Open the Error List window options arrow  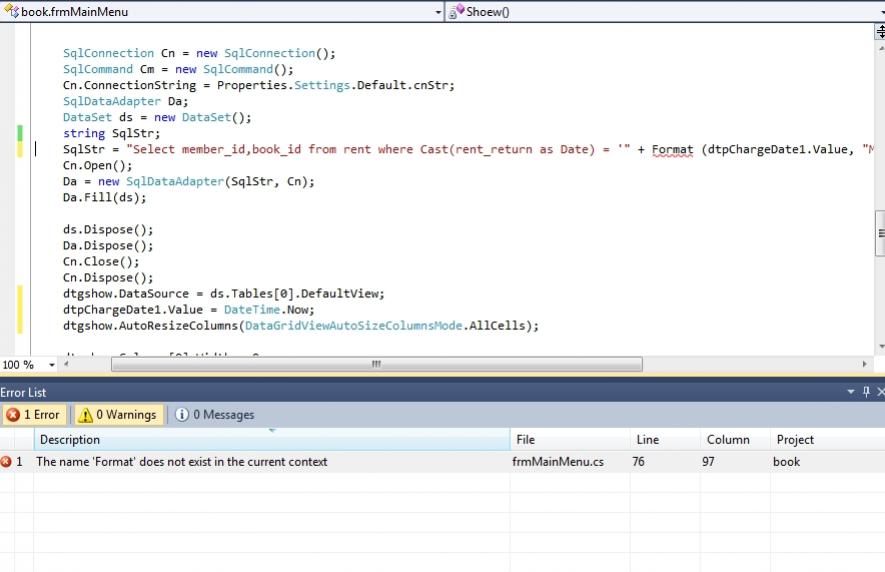[x=851, y=392]
